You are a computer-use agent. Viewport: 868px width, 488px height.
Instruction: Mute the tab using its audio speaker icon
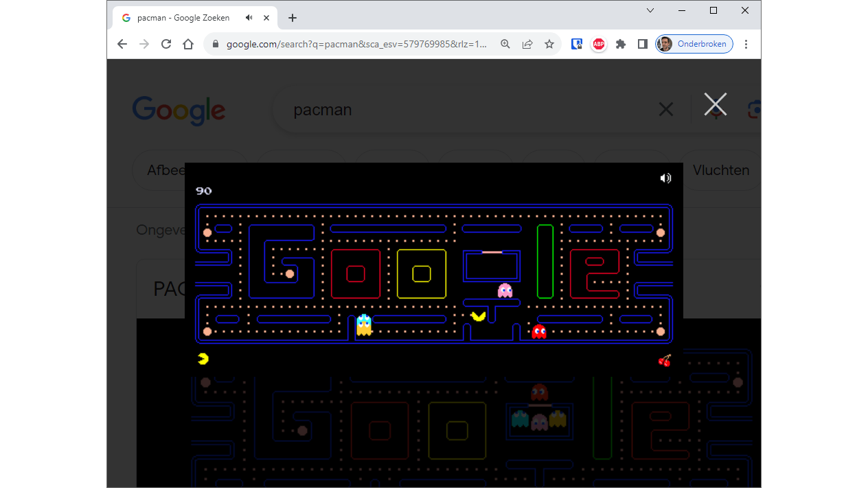[249, 18]
